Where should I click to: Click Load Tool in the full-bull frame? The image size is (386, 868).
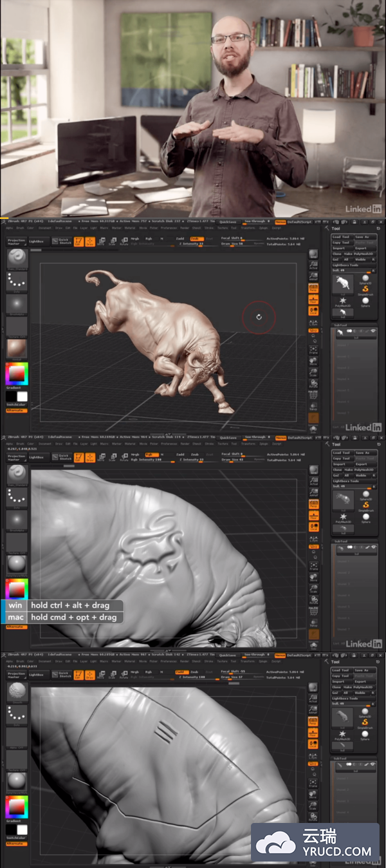343,237
